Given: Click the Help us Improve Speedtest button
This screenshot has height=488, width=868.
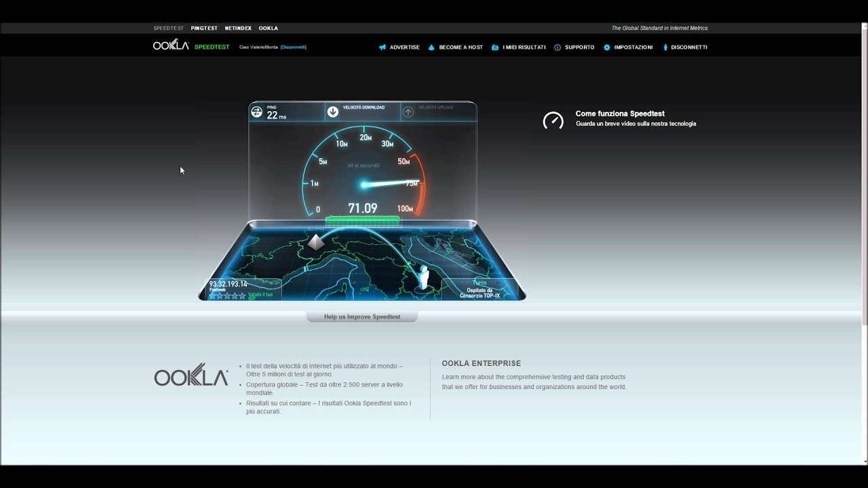Looking at the screenshot, I should [362, 317].
